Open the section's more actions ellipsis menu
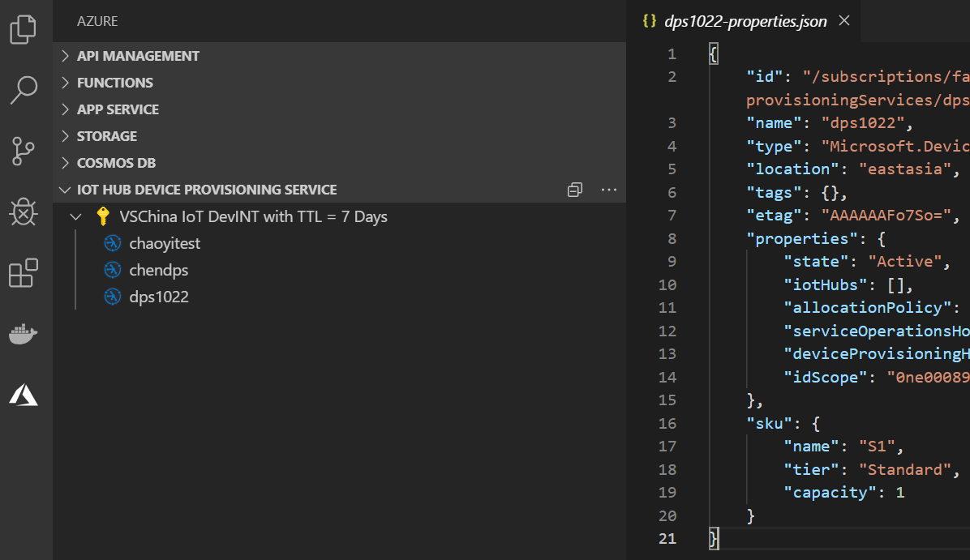 point(609,189)
